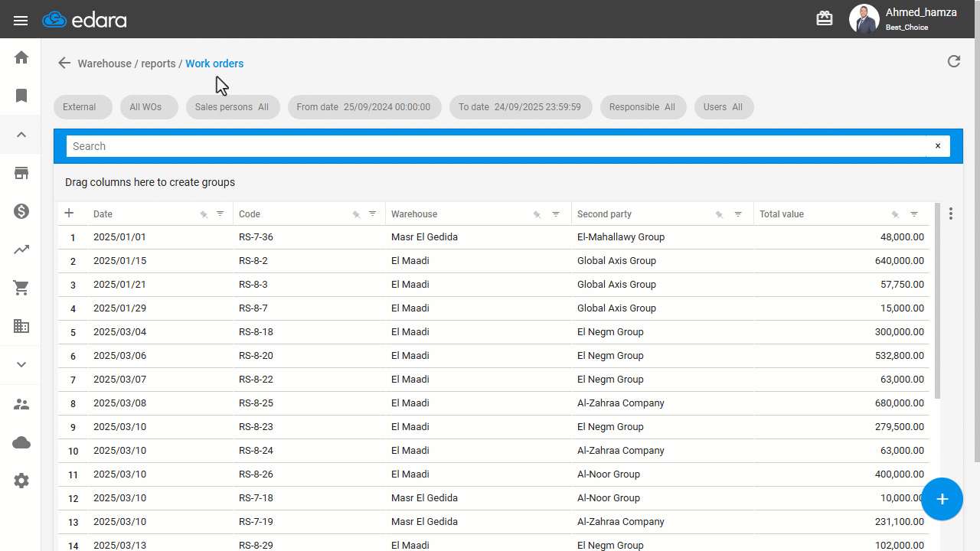Open the people sidebar icon

[21, 404]
